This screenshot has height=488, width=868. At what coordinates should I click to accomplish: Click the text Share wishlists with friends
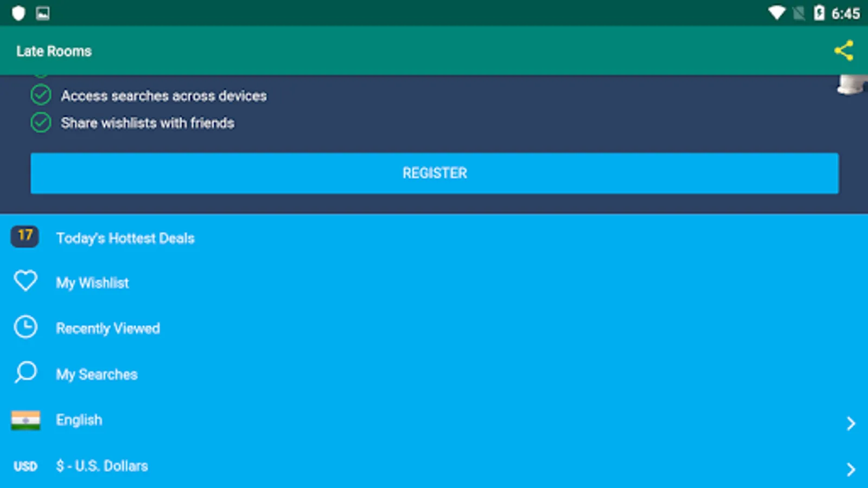click(148, 123)
